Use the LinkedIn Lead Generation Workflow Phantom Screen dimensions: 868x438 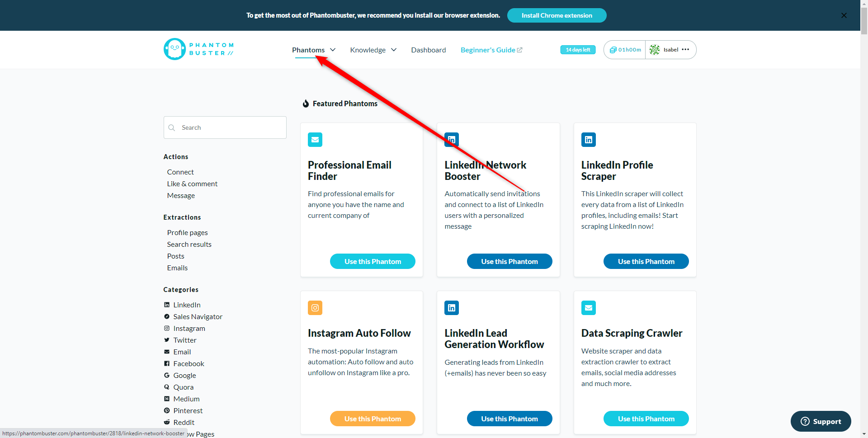click(509, 419)
